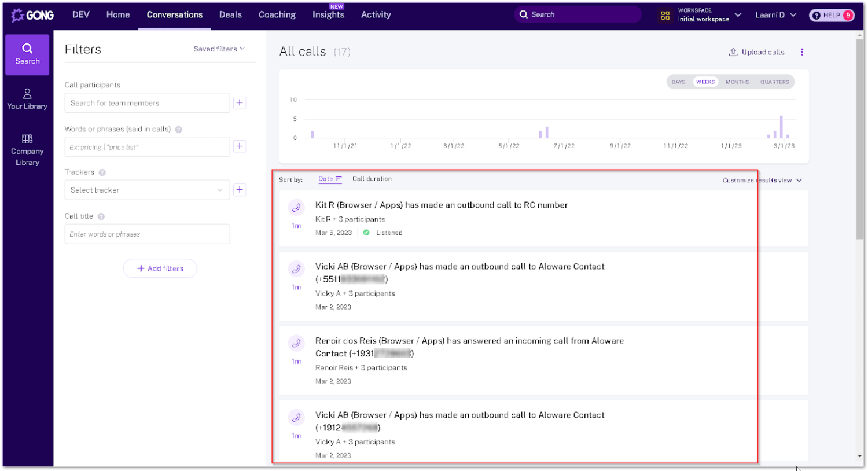Click plus icon beside Select tracker

[240, 190]
